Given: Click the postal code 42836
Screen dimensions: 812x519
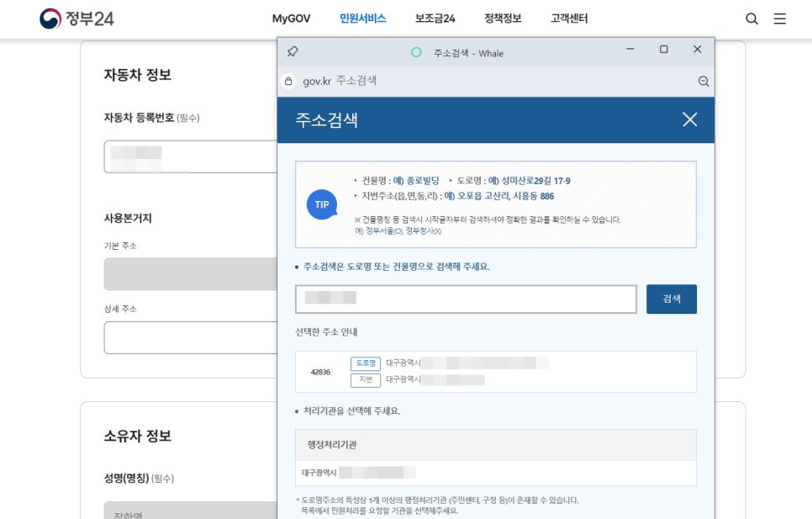Looking at the screenshot, I should (x=320, y=372).
